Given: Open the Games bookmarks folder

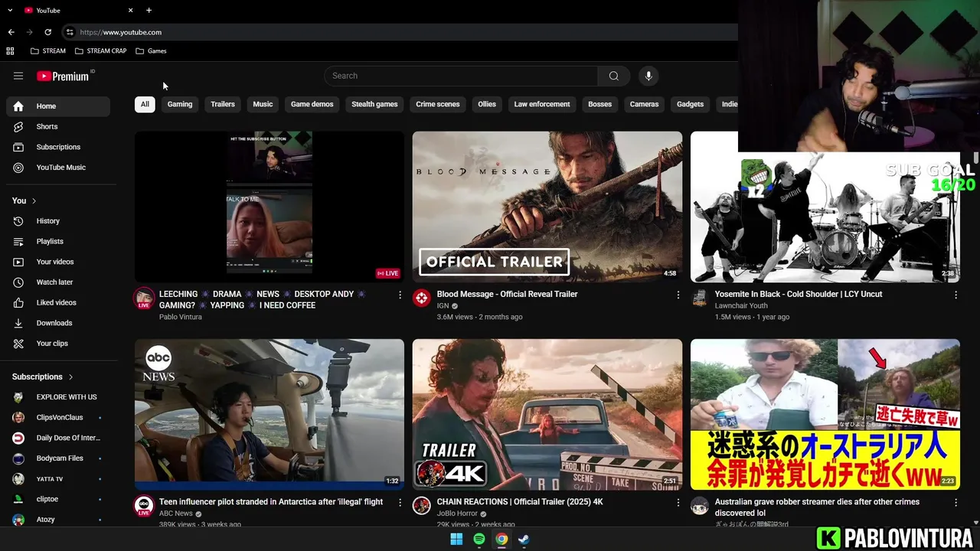Looking at the screenshot, I should (x=151, y=51).
